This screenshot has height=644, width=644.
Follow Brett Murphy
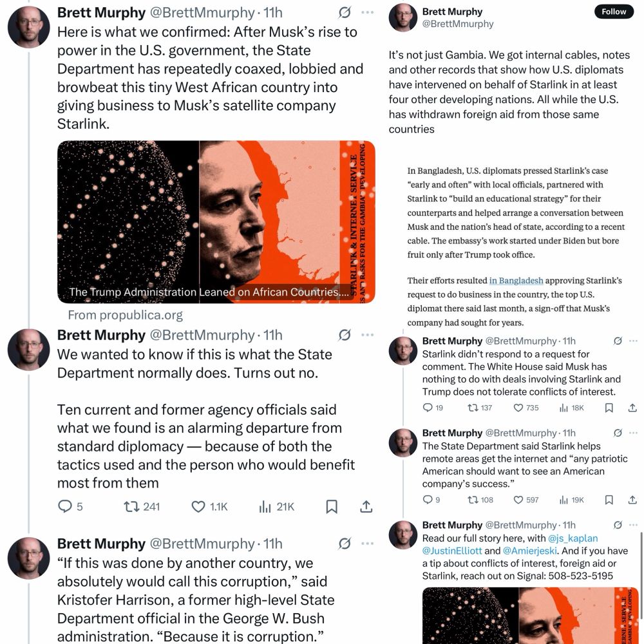pyautogui.click(x=614, y=12)
